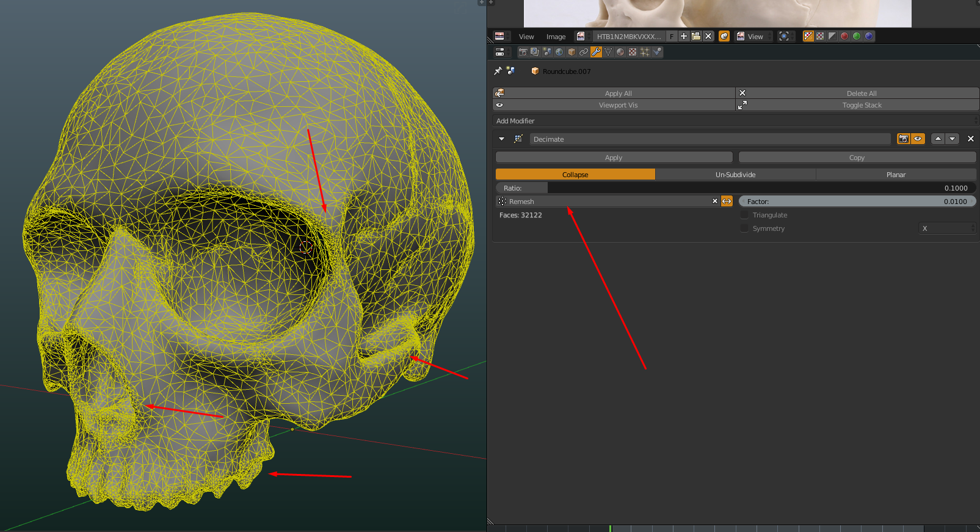Open the Physics properties tab
This screenshot has width=980, height=532.
[657, 52]
